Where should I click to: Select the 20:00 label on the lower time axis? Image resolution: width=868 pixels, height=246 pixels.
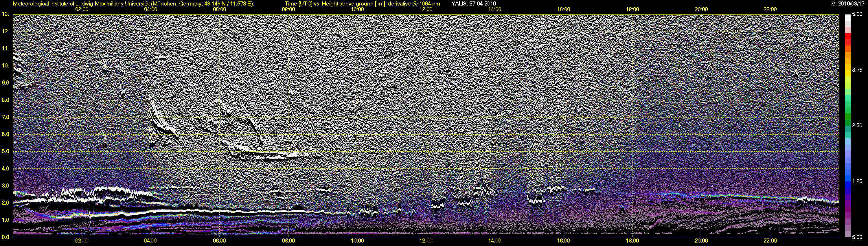coord(701,241)
